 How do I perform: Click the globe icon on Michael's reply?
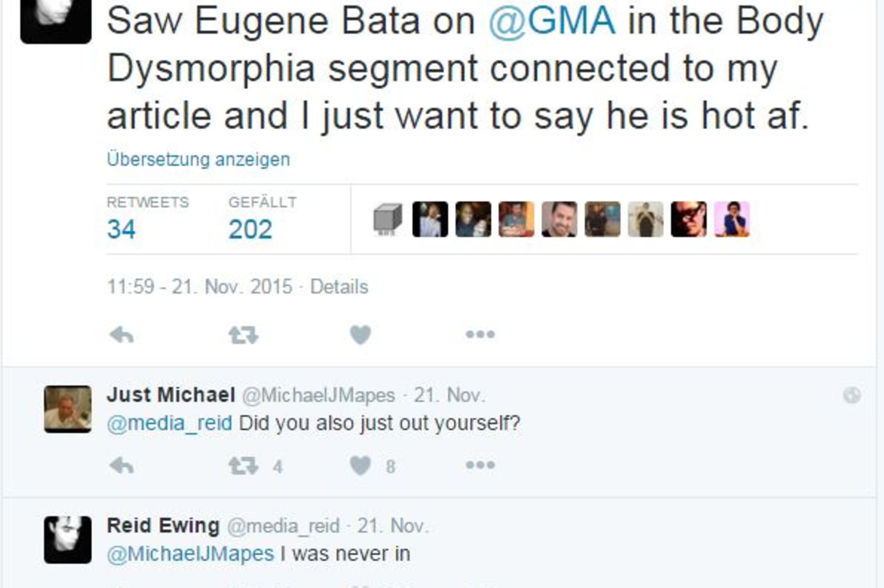pos(852,396)
